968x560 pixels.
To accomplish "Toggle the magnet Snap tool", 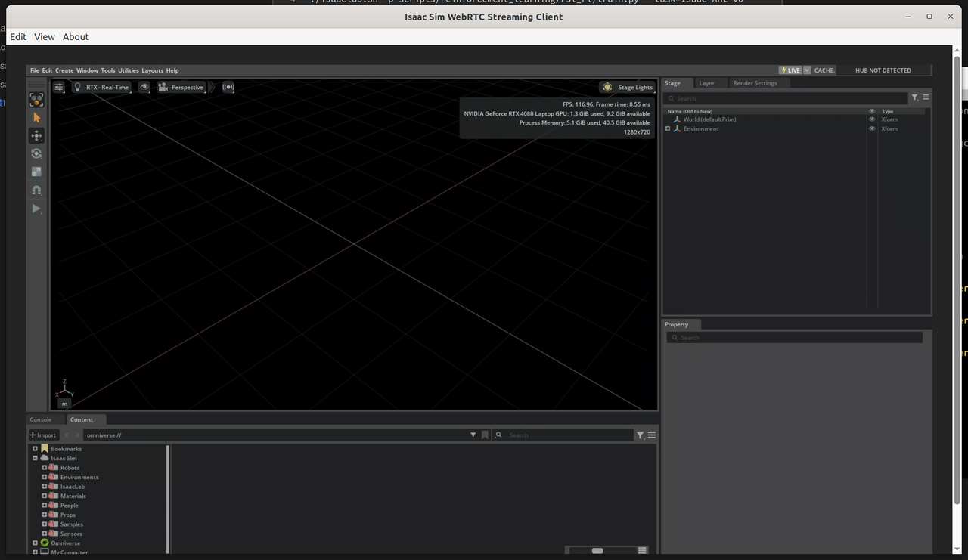I will pyautogui.click(x=36, y=190).
